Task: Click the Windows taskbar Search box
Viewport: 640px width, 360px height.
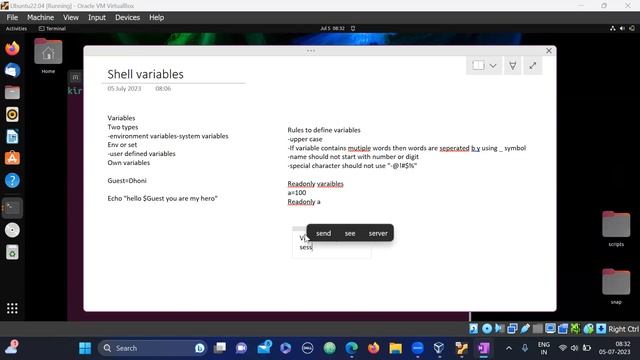Action: click(x=152, y=348)
